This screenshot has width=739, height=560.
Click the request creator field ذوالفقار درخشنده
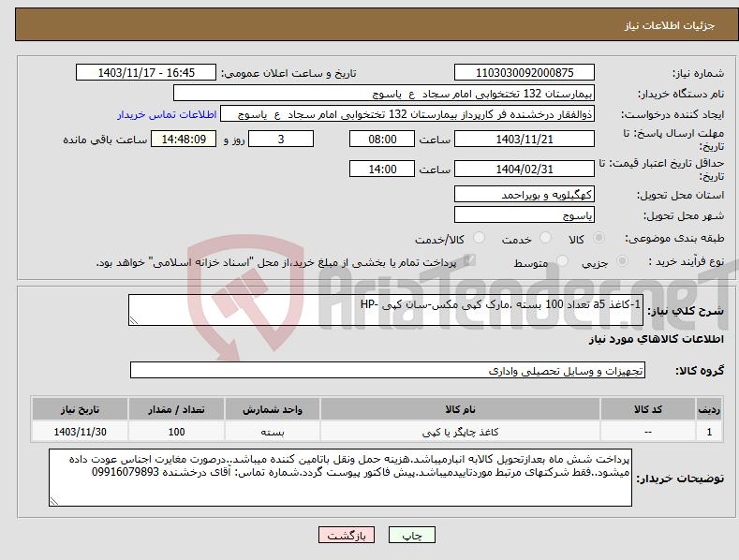click(407, 114)
